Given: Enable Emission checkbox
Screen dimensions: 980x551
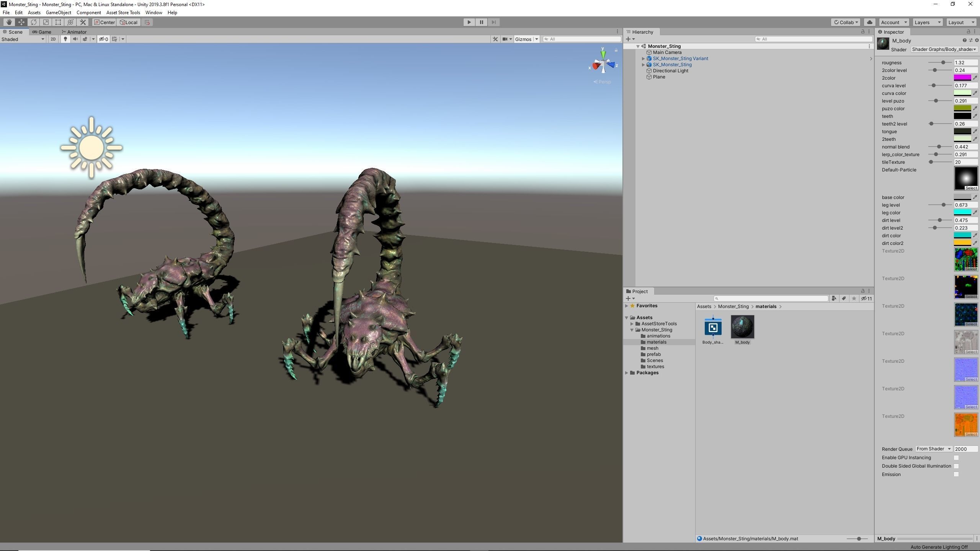Looking at the screenshot, I should pos(956,474).
